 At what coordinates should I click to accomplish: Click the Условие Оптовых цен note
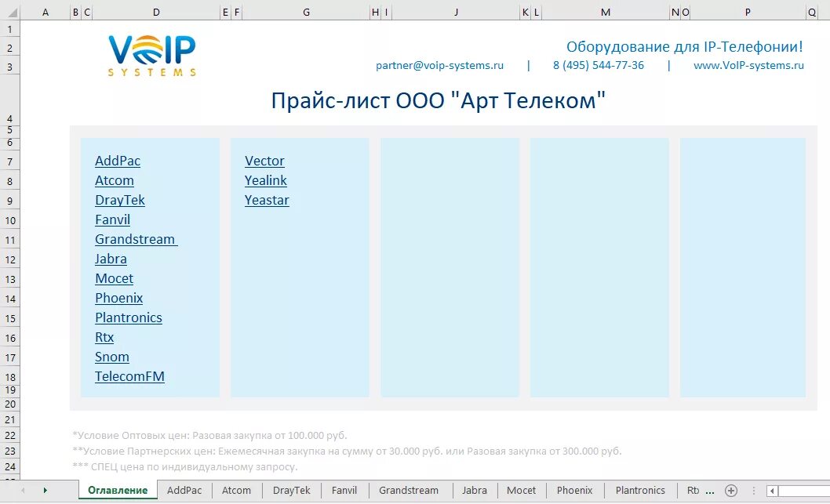tap(209, 435)
